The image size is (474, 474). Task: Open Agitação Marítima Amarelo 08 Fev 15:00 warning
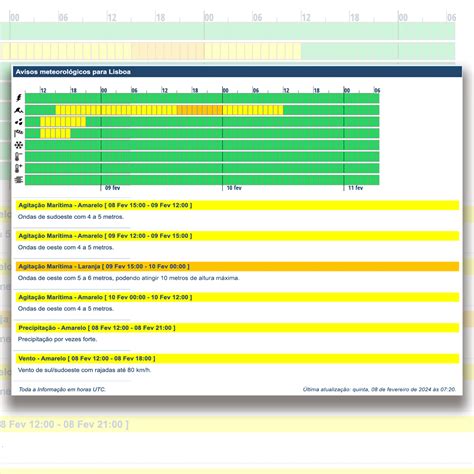tap(237, 205)
